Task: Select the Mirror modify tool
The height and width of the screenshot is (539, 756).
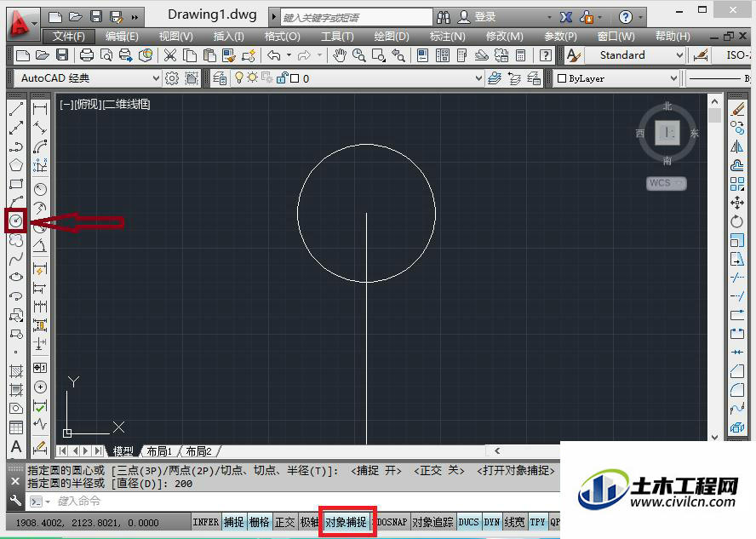Action: click(737, 146)
